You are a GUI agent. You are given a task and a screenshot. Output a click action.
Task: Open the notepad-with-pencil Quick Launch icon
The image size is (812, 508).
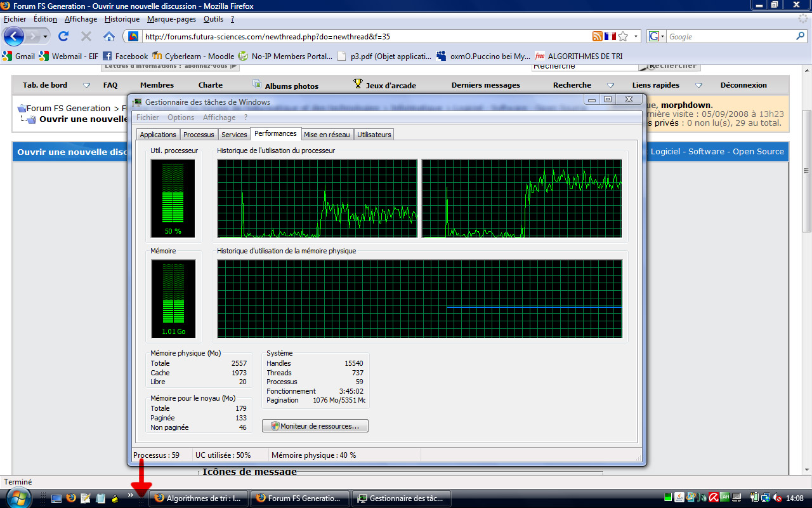tap(86, 498)
